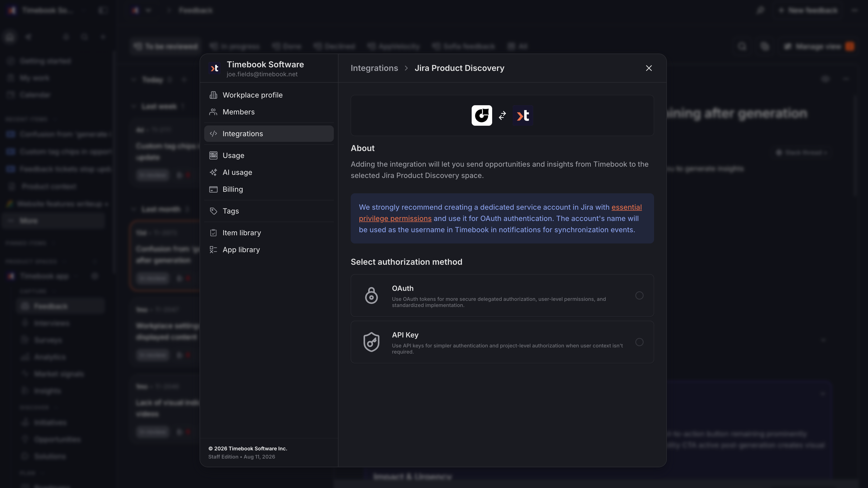Click the Jira Product Discovery logo
868x488 pixels.
481,115
